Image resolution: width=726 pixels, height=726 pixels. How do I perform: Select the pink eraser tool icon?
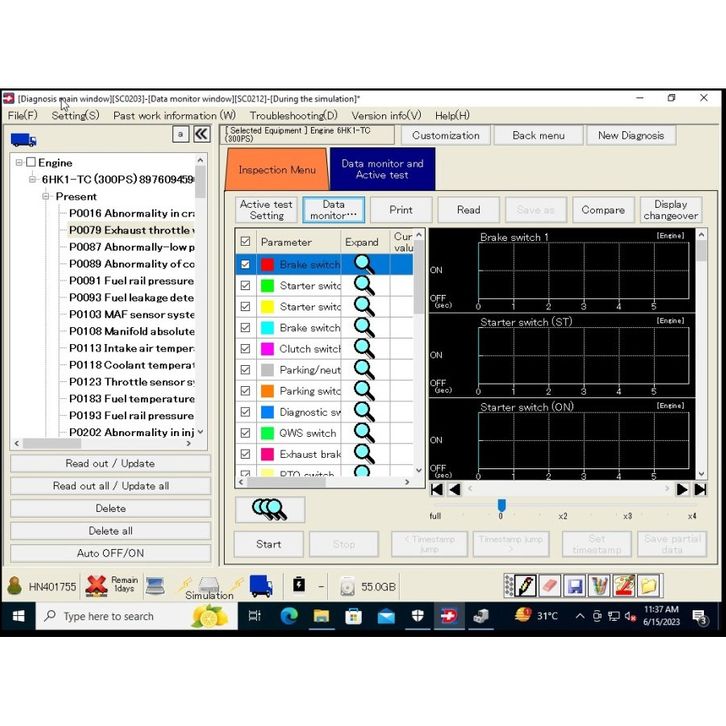click(548, 586)
